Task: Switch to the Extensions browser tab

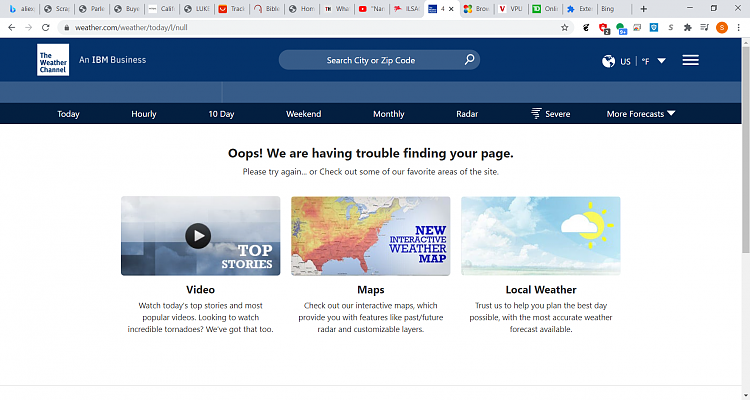Action: [580, 9]
